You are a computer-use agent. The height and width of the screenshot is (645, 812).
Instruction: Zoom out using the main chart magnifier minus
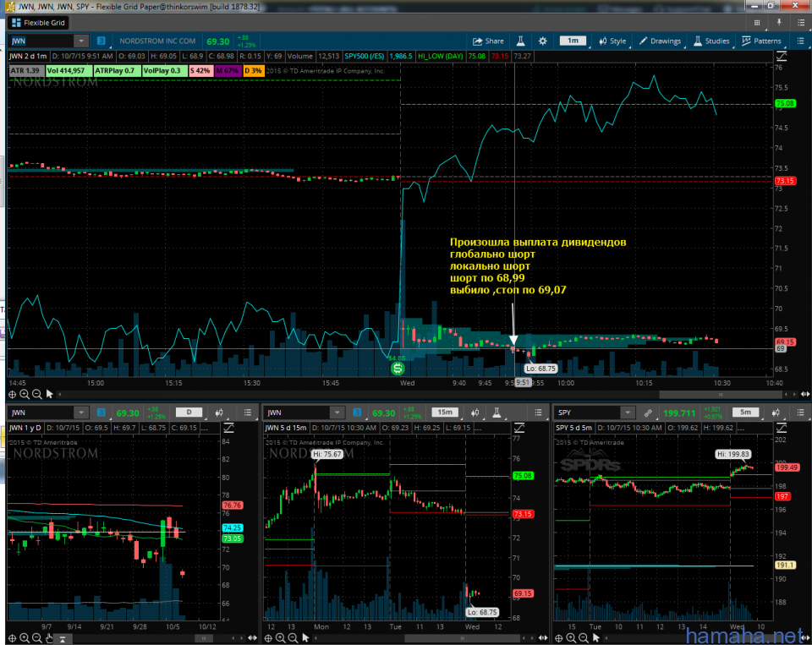tap(36, 395)
